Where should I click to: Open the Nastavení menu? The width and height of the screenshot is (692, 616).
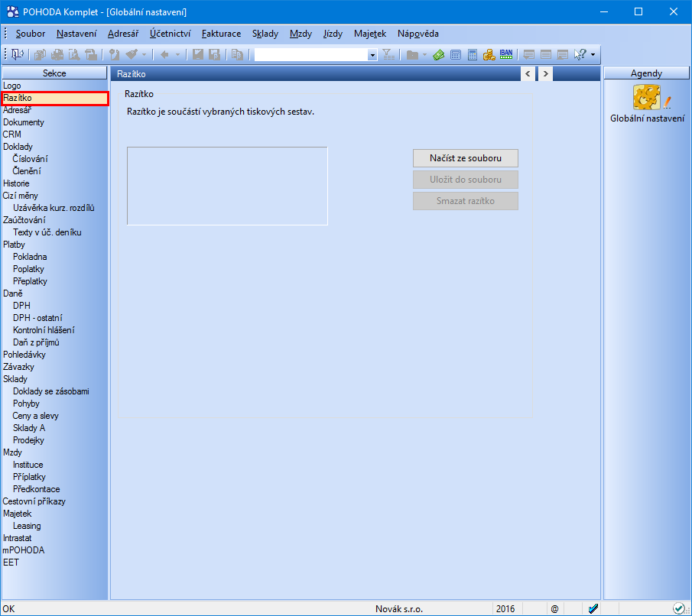[x=76, y=34]
